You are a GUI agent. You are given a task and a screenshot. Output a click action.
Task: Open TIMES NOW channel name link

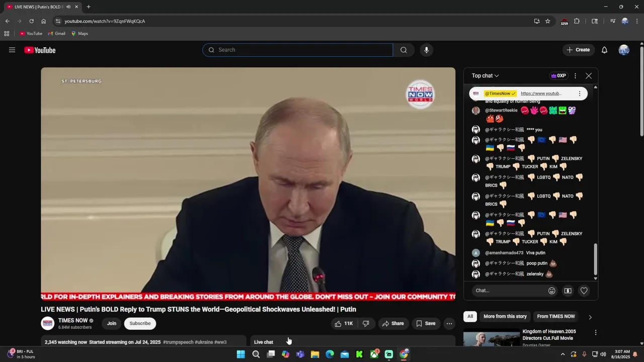point(73,320)
